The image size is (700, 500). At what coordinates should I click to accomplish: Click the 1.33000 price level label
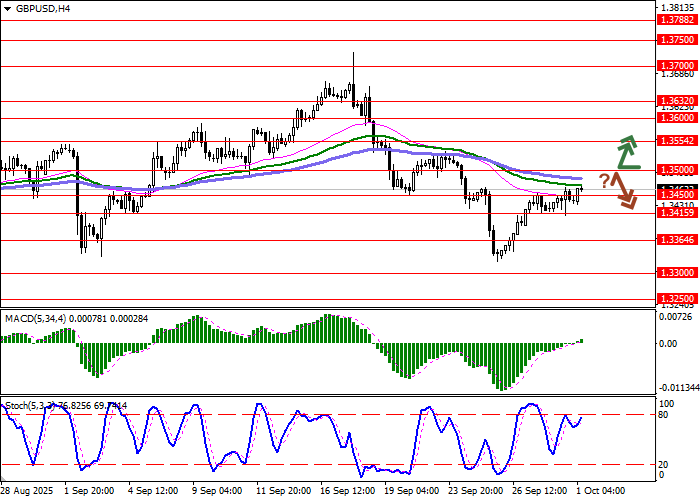(677, 272)
